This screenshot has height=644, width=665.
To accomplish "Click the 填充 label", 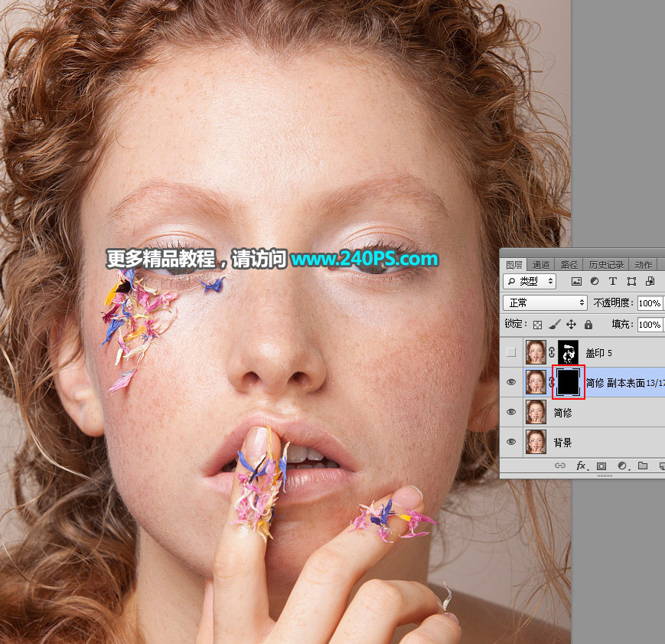I will point(623,325).
